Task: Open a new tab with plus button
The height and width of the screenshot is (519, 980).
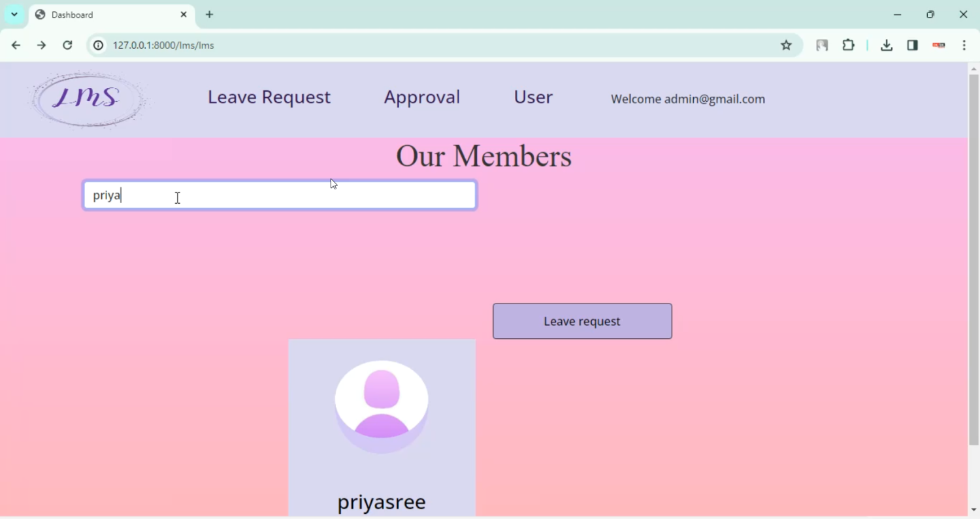Action: point(209,14)
